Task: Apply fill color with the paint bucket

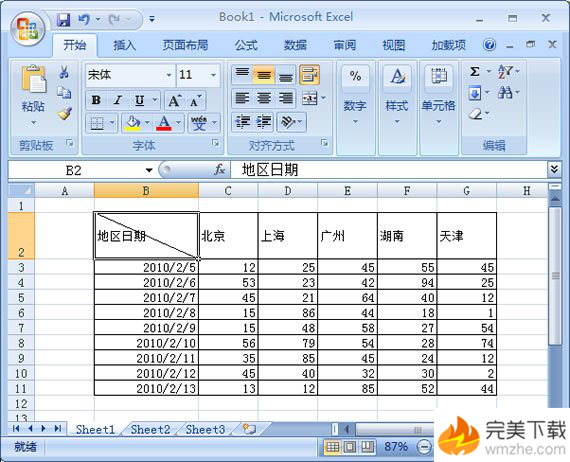Action: [x=132, y=123]
